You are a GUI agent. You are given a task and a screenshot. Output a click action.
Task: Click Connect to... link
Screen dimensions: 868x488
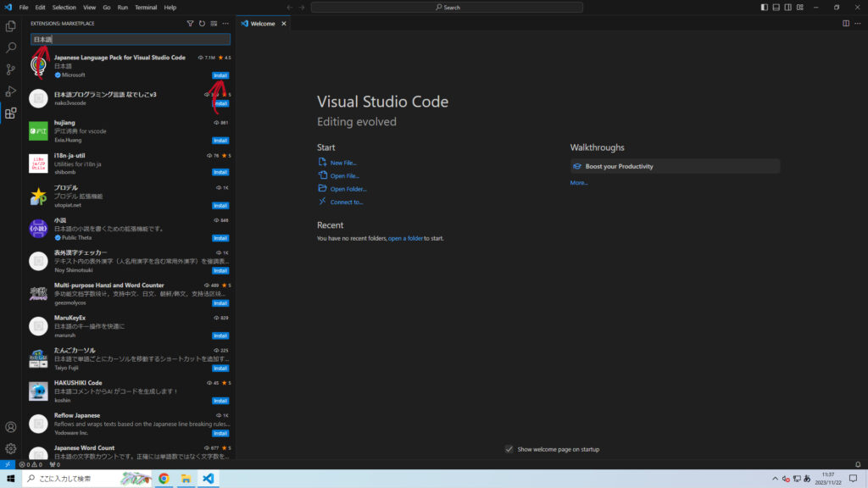(347, 202)
